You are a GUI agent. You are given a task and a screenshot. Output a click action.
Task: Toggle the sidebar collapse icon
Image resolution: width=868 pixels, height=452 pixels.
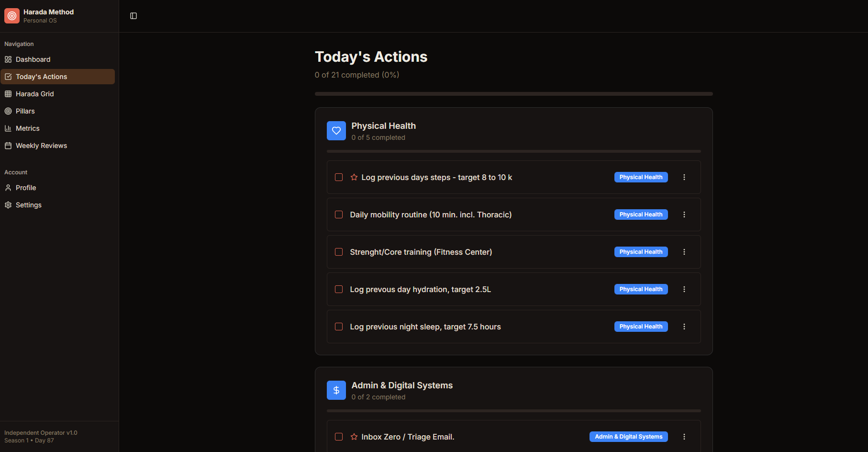coord(134,16)
